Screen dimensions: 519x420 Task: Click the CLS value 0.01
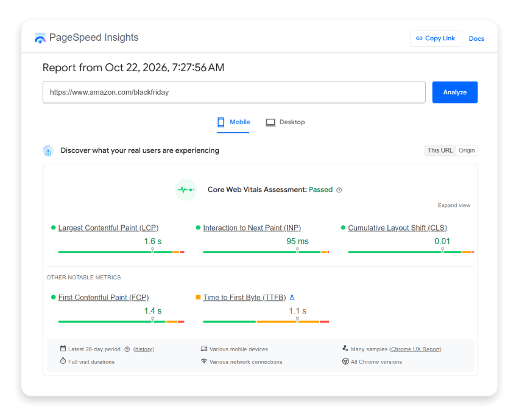[x=442, y=242]
